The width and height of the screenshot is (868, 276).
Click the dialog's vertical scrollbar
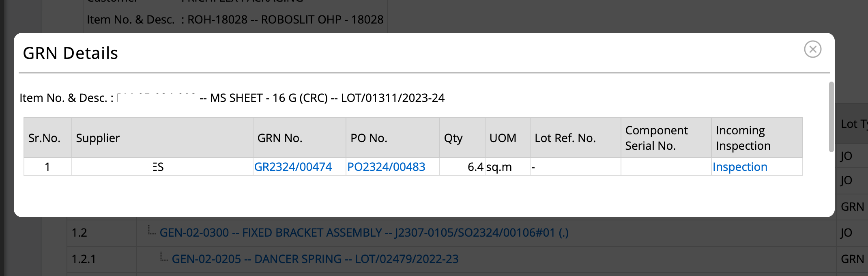click(x=831, y=117)
